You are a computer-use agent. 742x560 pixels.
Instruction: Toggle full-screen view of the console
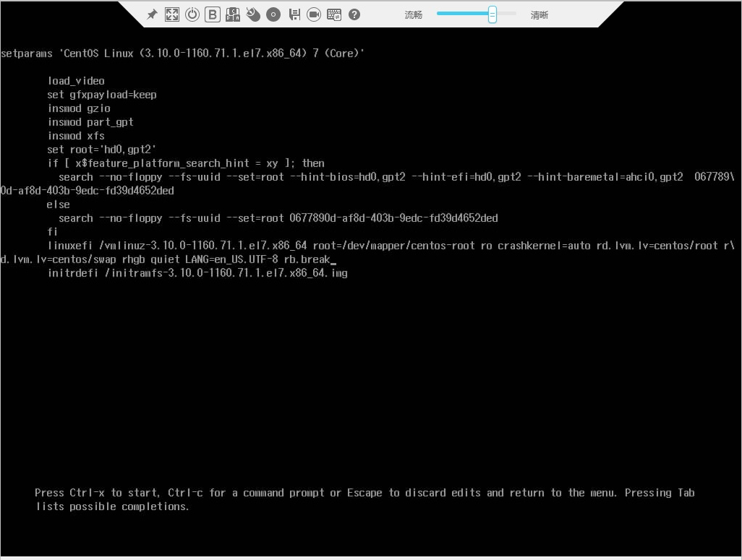[172, 14]
